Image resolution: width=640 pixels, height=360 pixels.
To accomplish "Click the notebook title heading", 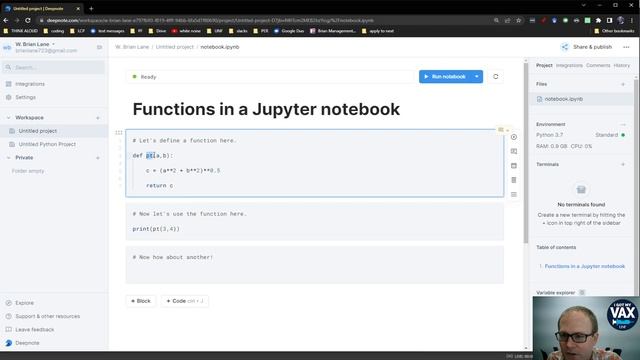I will (x=266, y=109).
